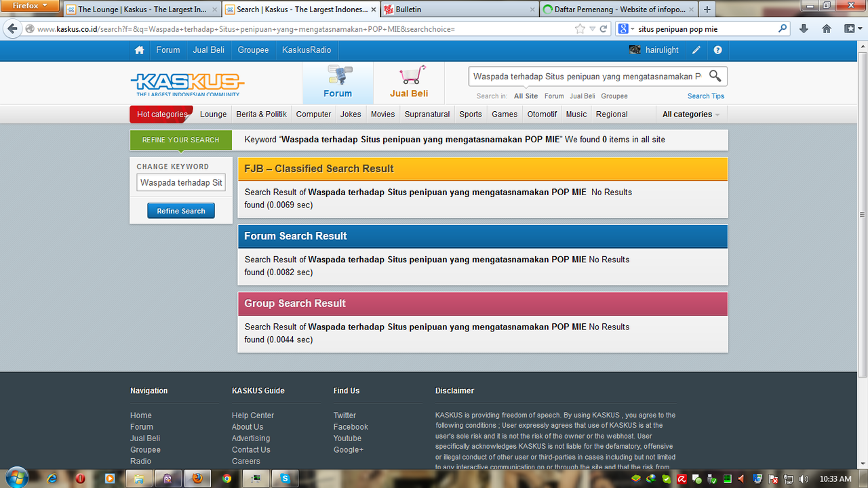Reload page using the refresh icon

coord(604,29)
